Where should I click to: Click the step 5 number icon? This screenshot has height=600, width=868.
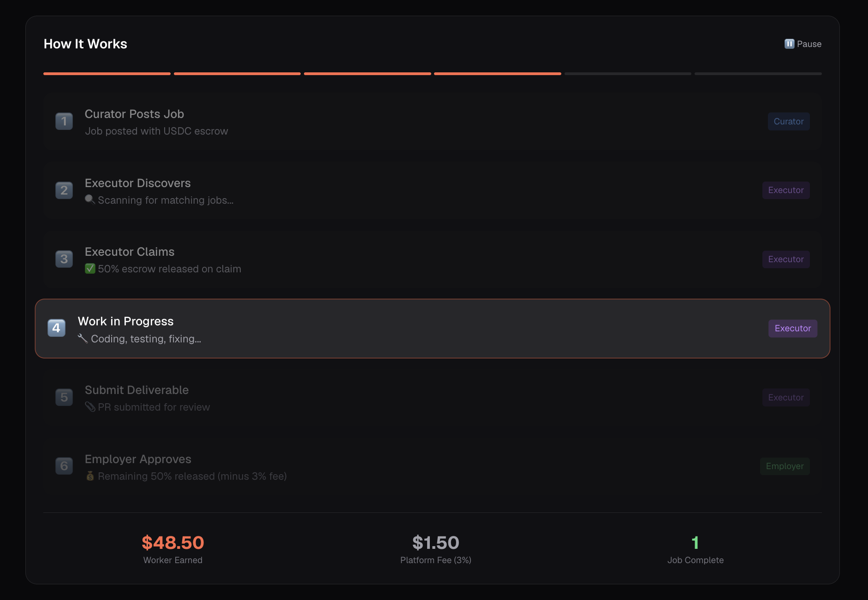pos(64,397)
